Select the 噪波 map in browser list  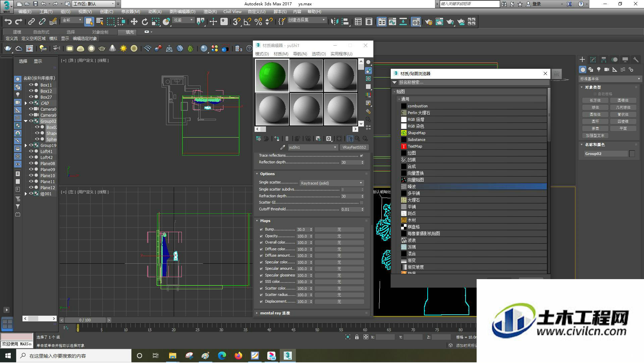[474, 187]
